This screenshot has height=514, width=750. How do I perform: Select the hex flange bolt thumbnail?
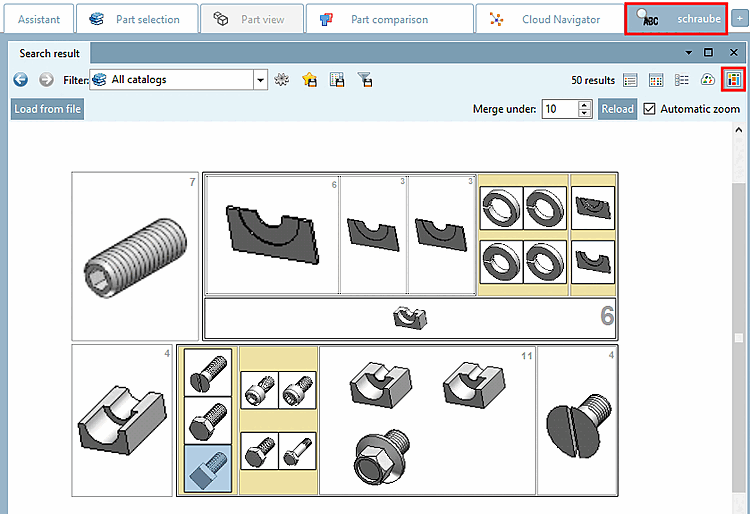[382, 456]
